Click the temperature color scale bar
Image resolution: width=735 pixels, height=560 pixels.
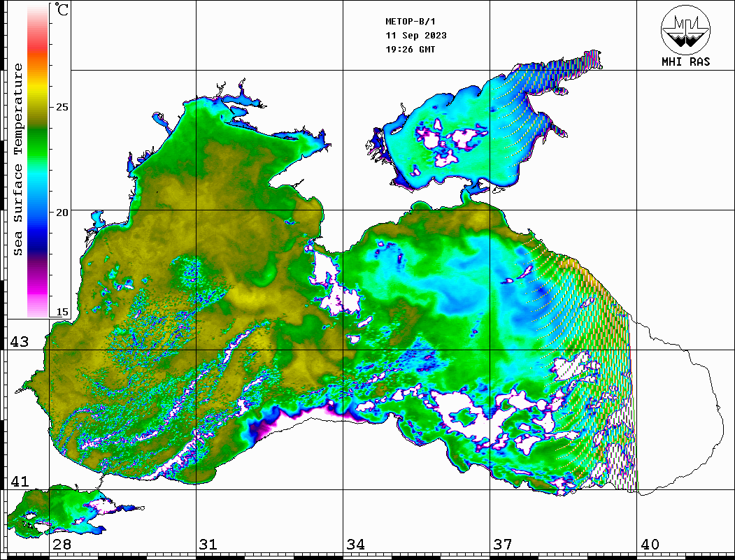38,161
